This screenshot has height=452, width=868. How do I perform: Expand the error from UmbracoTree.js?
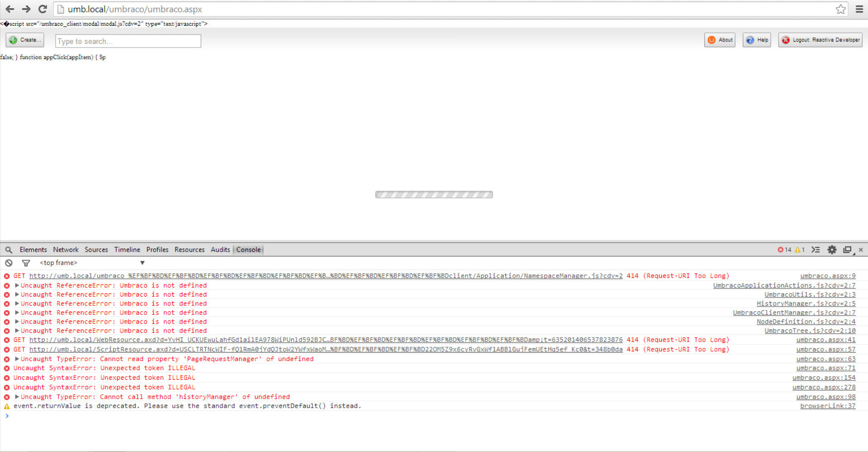coord(17,330)
